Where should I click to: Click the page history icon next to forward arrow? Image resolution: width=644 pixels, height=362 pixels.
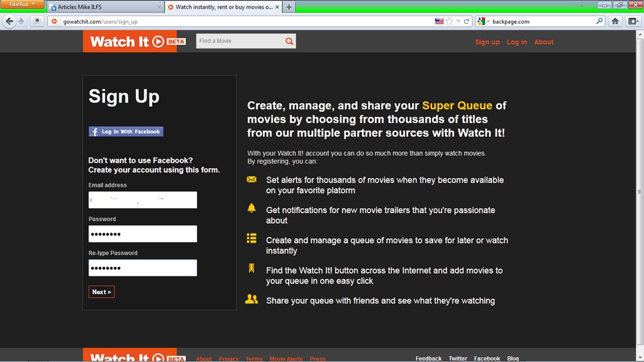point(37,21)
